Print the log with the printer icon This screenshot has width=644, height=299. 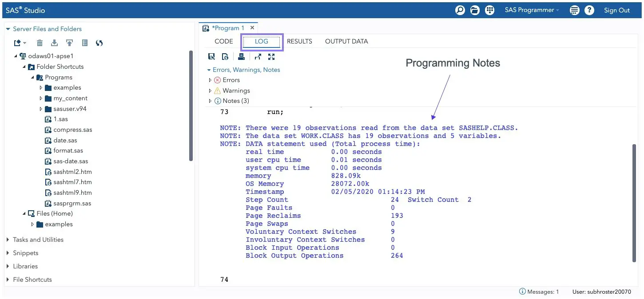[241, 57]
